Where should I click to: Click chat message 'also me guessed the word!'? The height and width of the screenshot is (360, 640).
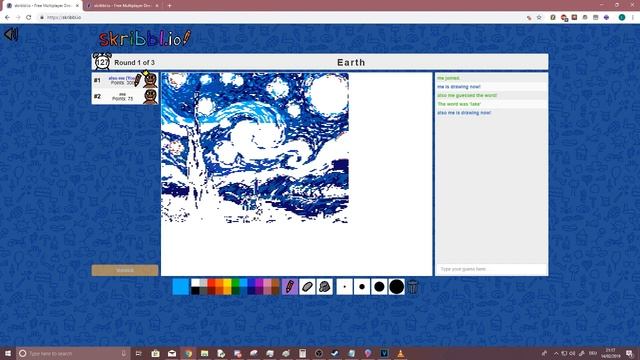tap(467, 96)
